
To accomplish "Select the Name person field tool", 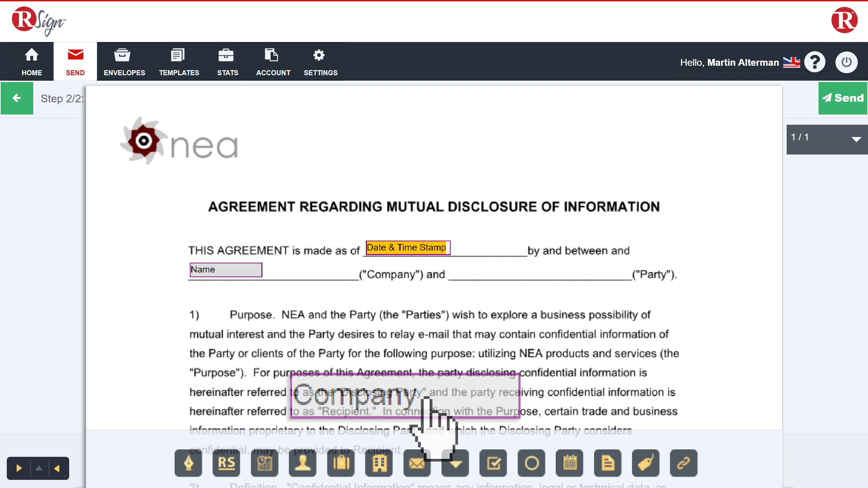I will 302,463.
